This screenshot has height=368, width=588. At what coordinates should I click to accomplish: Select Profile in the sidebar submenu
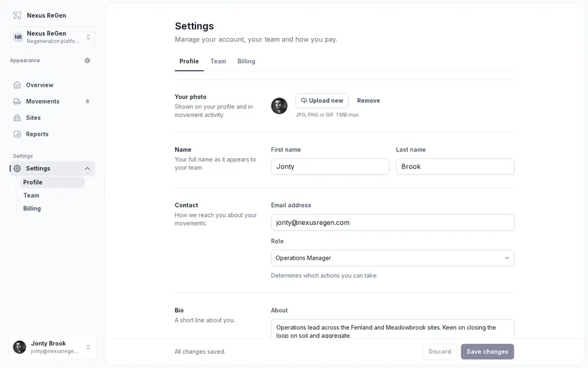click(x=52, y=182)
